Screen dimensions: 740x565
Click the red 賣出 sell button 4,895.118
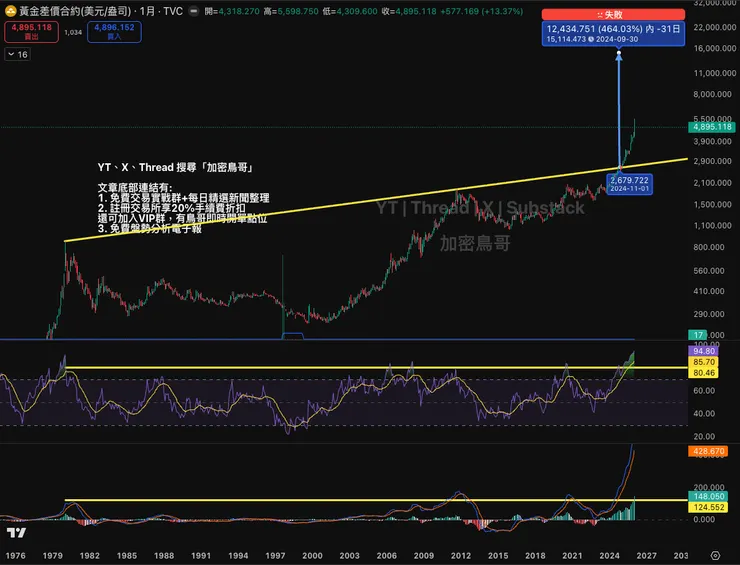click(32, 32)
